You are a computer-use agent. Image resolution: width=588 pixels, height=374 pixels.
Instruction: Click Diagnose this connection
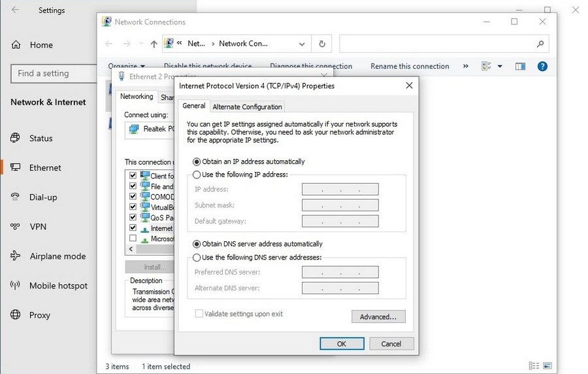(311, 67)
